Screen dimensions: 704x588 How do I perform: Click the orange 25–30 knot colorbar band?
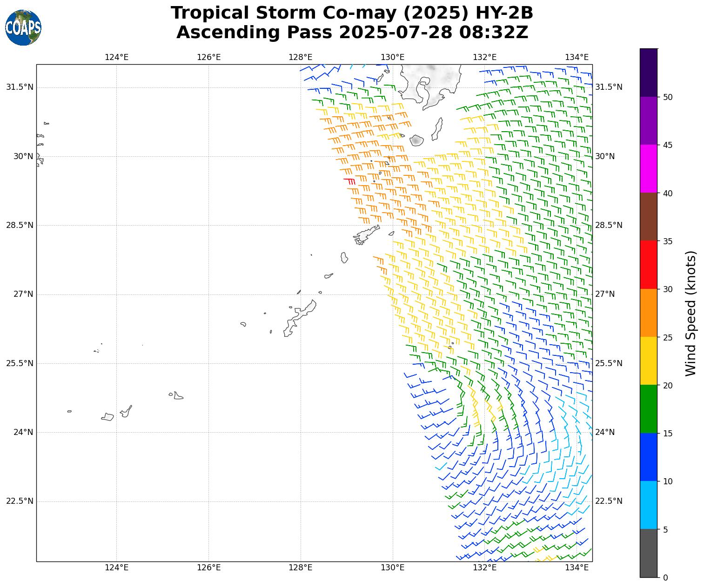tap(648, 313)
